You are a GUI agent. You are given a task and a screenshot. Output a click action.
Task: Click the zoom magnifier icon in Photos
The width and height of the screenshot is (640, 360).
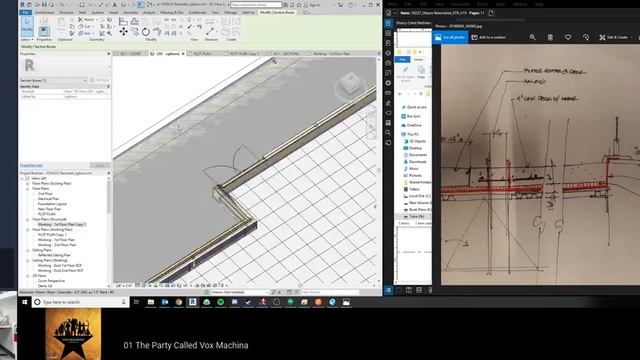coord(533,37)
